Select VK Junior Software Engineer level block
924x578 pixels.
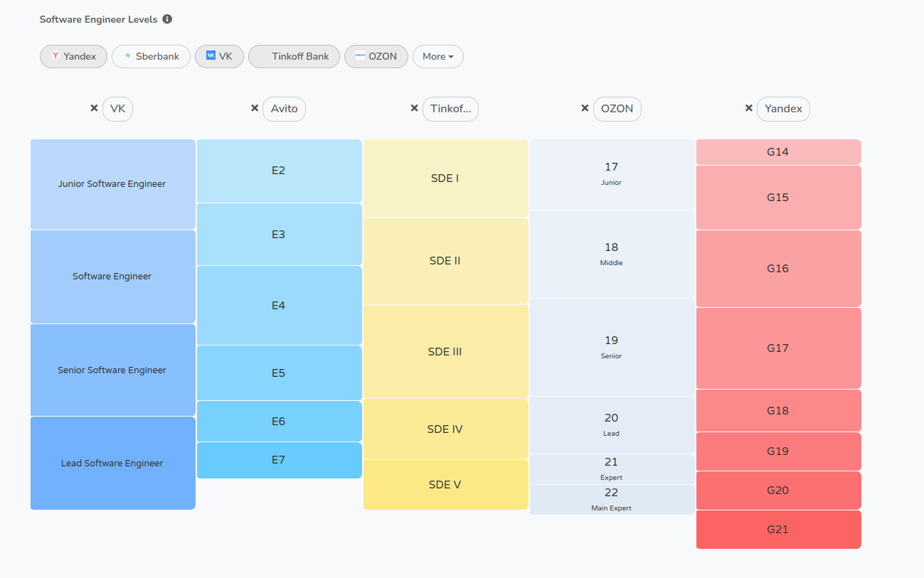click(x=113, y=184)
